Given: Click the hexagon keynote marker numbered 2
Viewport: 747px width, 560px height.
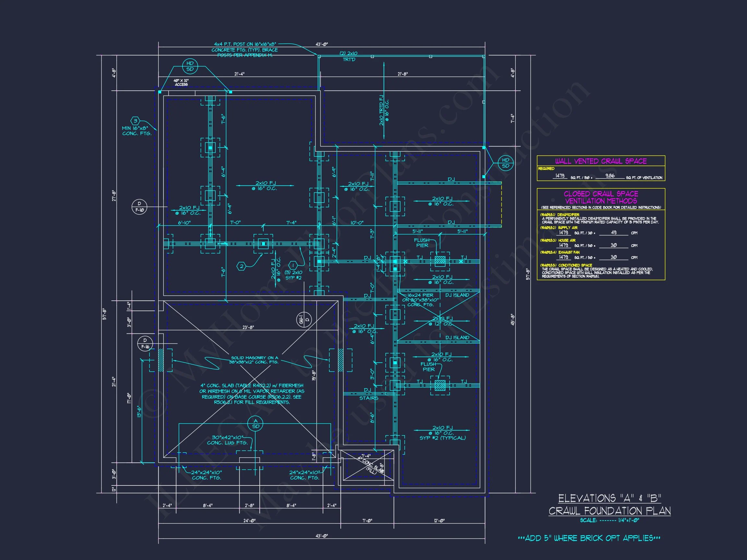Looking at the screenshot, I should (x=242, y=267).
